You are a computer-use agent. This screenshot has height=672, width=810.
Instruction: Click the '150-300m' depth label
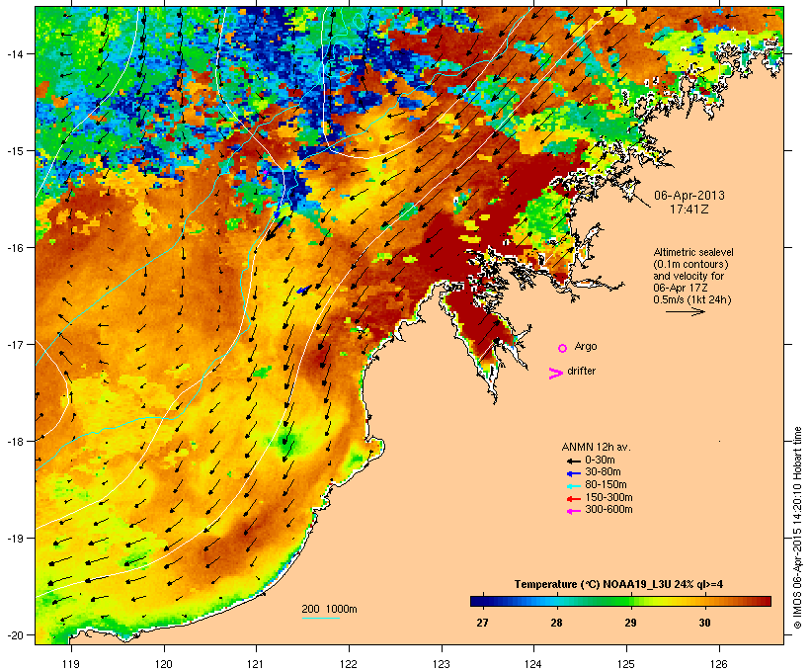[x=608, y=497]
